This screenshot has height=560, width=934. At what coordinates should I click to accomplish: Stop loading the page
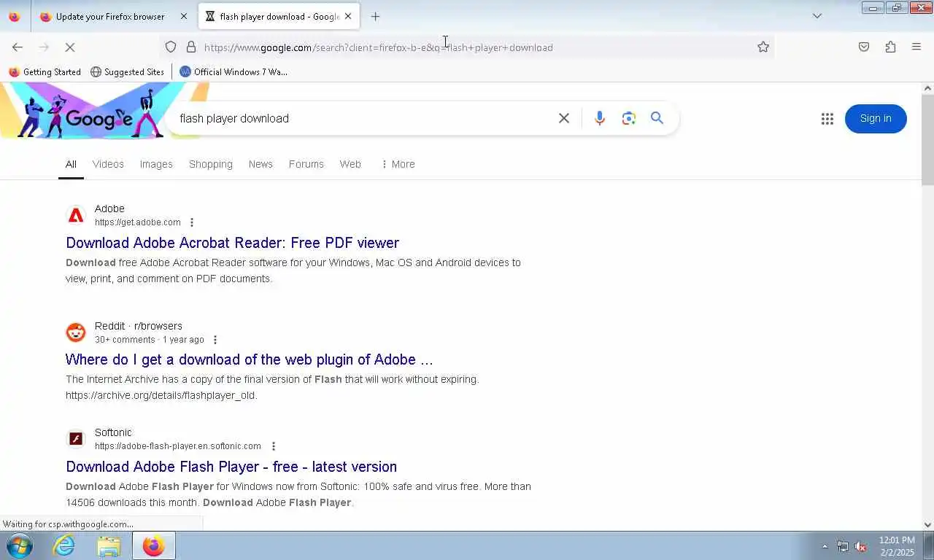pos(70,47)
